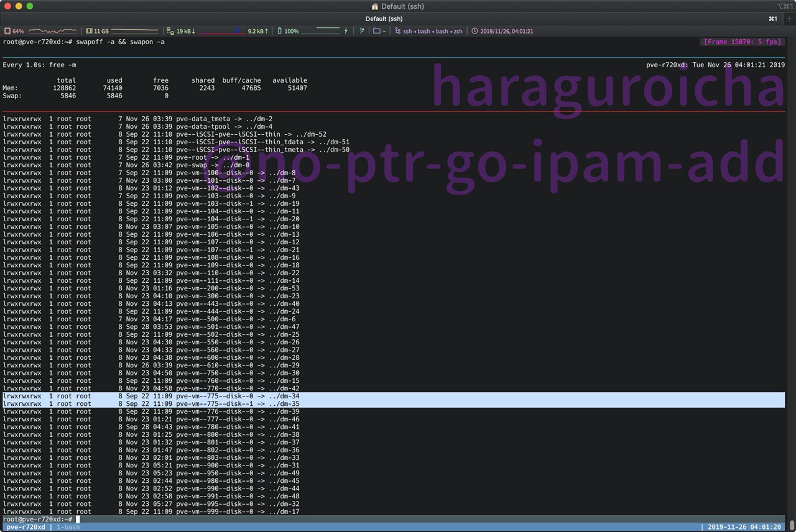The width and height of the screenshot is (796, 532).
Task: Click the tmux clock 2019-11-26 04:01:20
Action: tap(744, 527)
